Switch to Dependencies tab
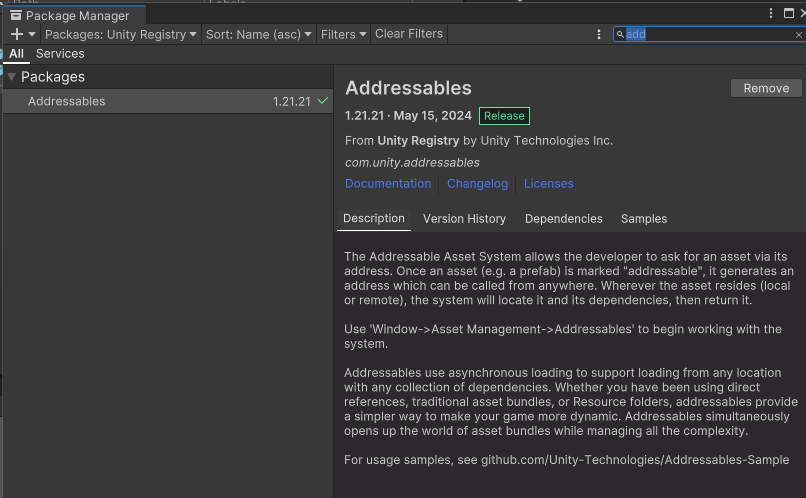Viewport: 806px width, 498px height. pos(563,219)
